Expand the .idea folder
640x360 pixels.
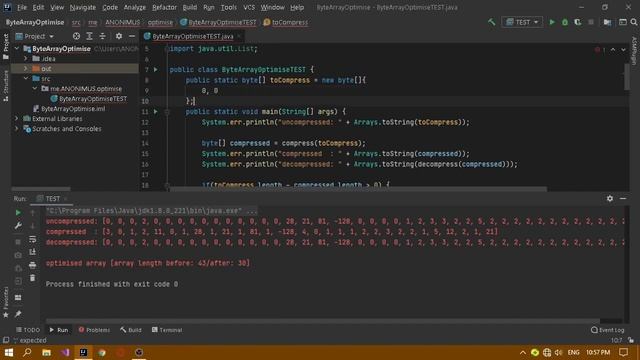26,59
